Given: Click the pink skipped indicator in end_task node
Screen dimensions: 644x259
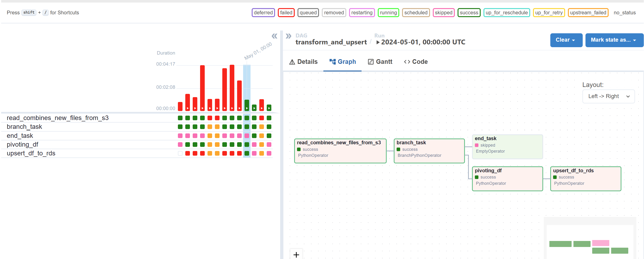Looking at the screenshot, I should [x=477, y=145].
